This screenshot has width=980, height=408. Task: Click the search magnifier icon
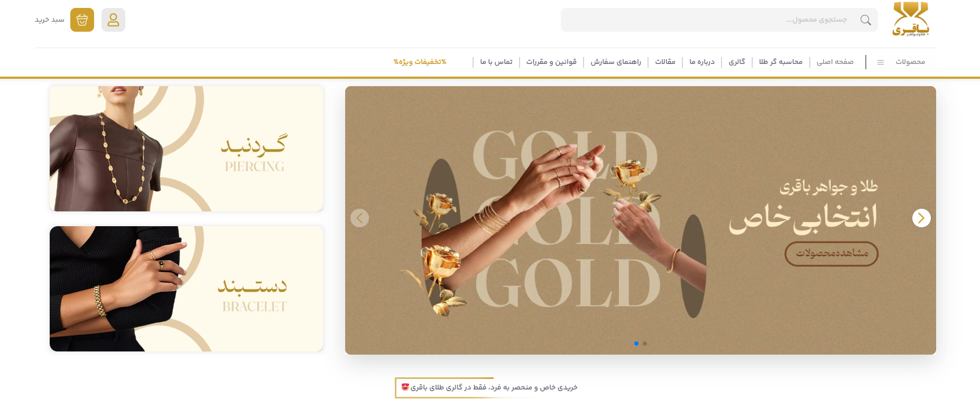[865, 20]
